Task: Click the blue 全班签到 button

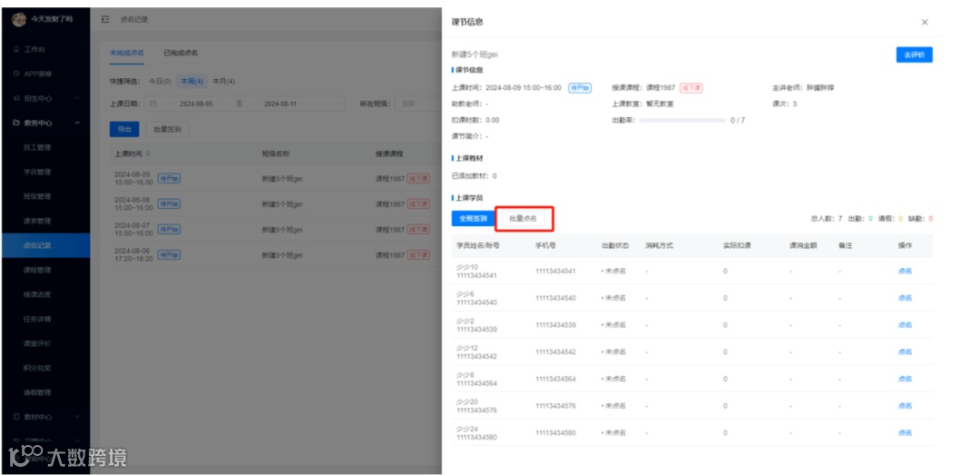Action: point(473,218)
